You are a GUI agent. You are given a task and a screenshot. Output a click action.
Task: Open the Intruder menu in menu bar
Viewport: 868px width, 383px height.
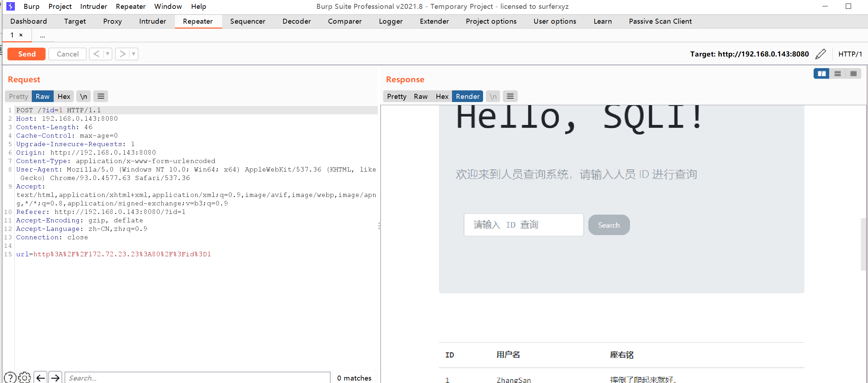click(x=93, y=6)
